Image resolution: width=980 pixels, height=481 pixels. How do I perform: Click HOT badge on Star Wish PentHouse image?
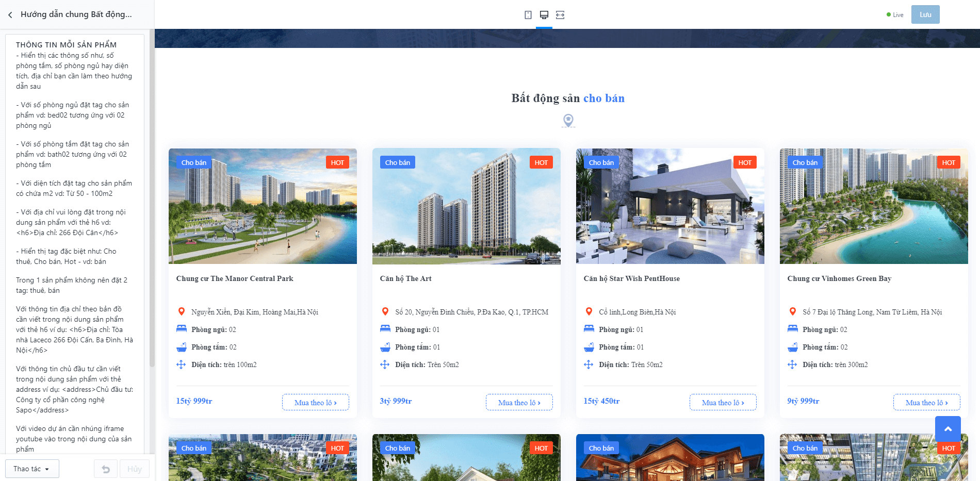[x=745, y=162]
